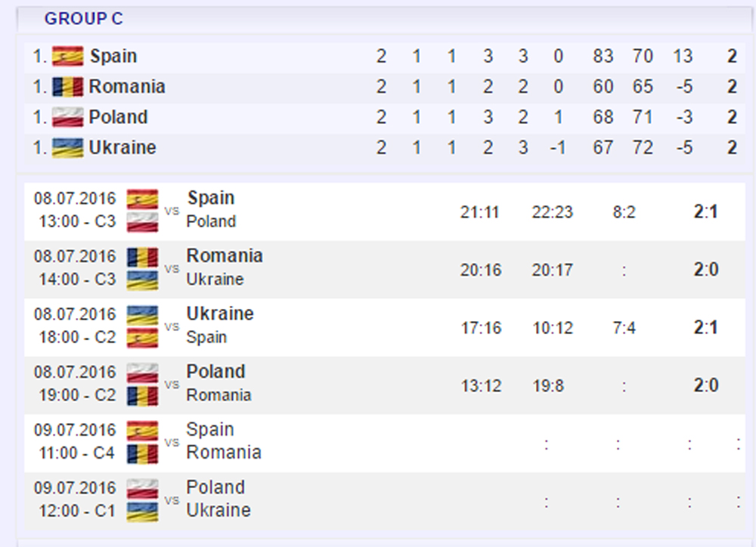Screen dimensions: 756x547
Task: Open Spain vs Poland 2:1 result
Action: (x=705, y=212)
